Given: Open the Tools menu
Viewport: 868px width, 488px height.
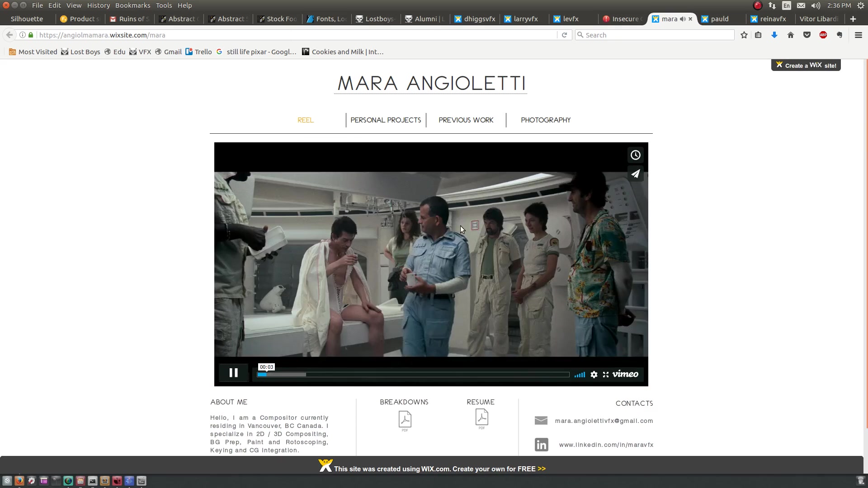Looking at the screenshot, I should pos(164,5).
